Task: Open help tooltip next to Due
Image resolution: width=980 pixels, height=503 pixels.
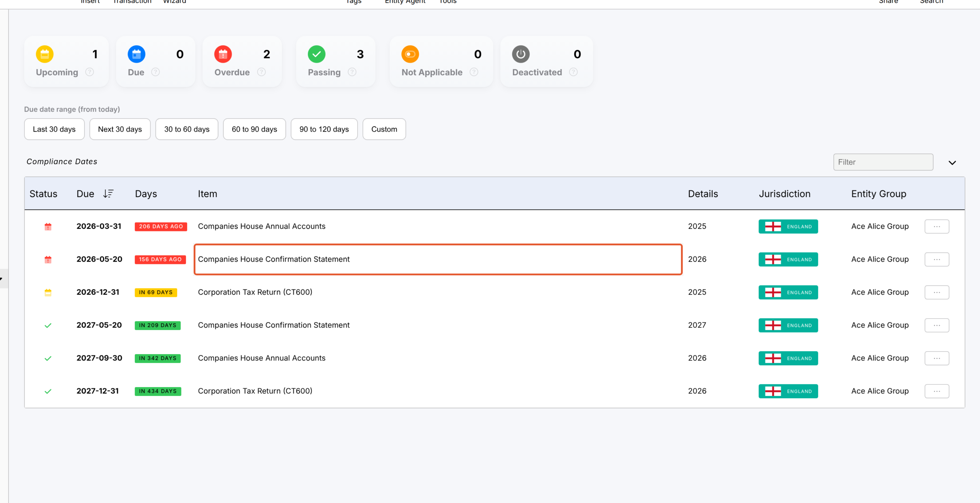Action: point(155,72)
